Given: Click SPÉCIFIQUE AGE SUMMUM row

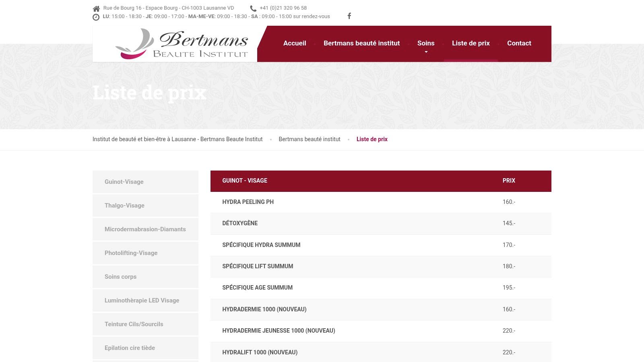Looking at the screenshot, I should pos(381,288).
